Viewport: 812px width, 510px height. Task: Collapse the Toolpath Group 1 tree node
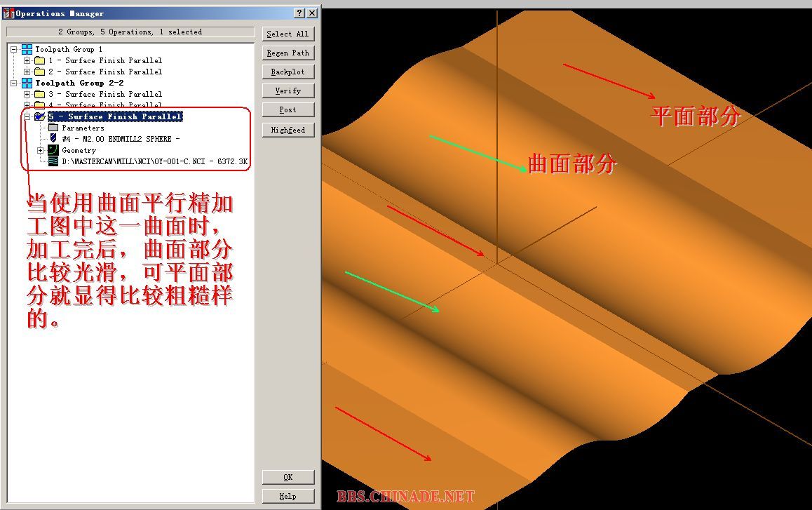point(13,49)
